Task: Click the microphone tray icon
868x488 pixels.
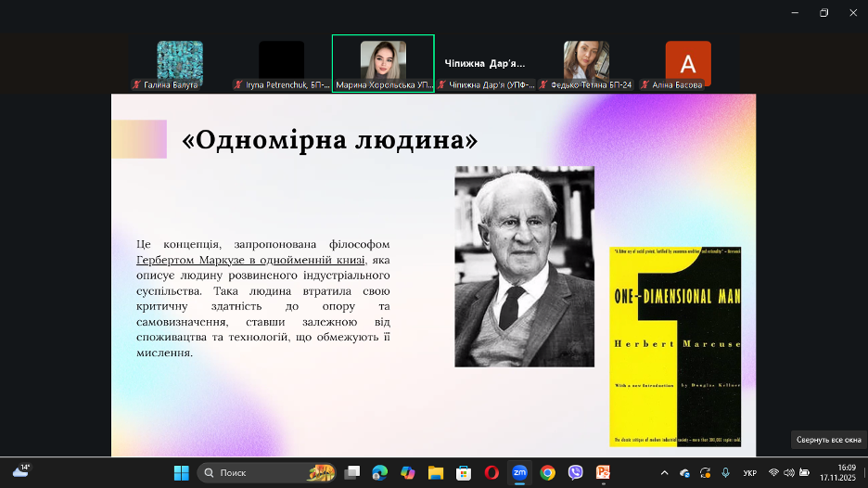Action: (x=725, y=472)
